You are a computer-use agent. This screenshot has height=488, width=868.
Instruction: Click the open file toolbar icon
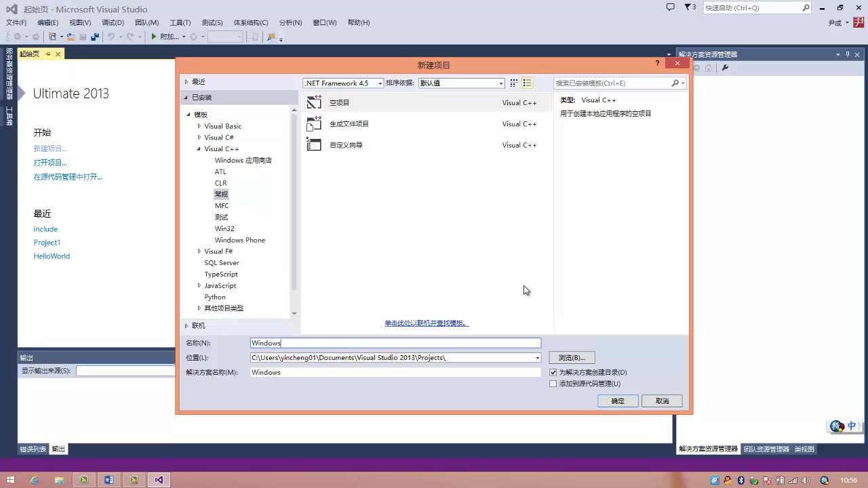[x=71, y=37]
